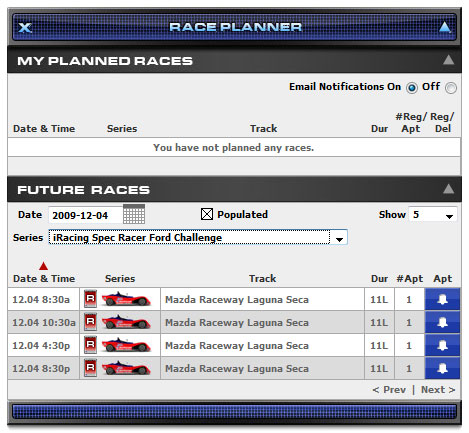Select the 12.04 8:30a date cell
469x433 pixels.
[x=44, y=299]
